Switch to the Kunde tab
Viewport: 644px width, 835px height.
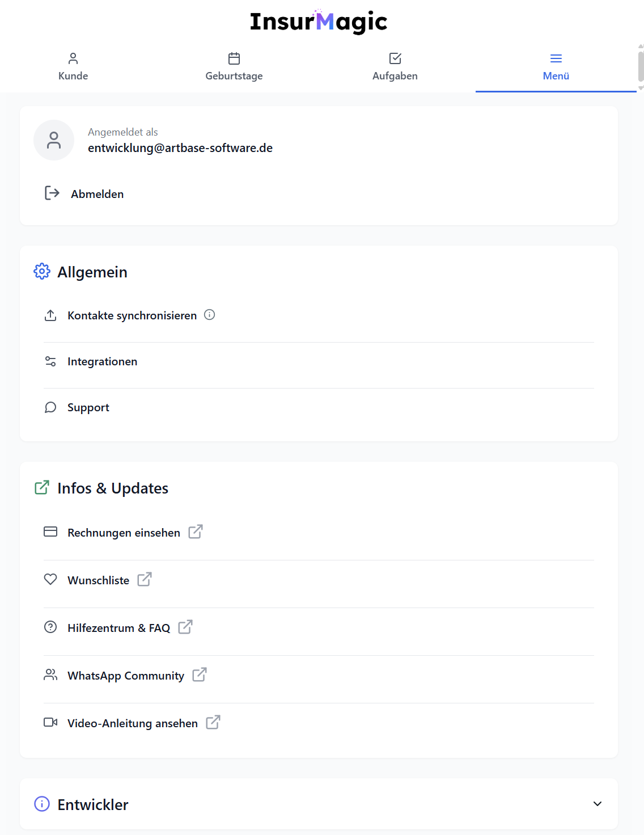(x=73, y=67)
